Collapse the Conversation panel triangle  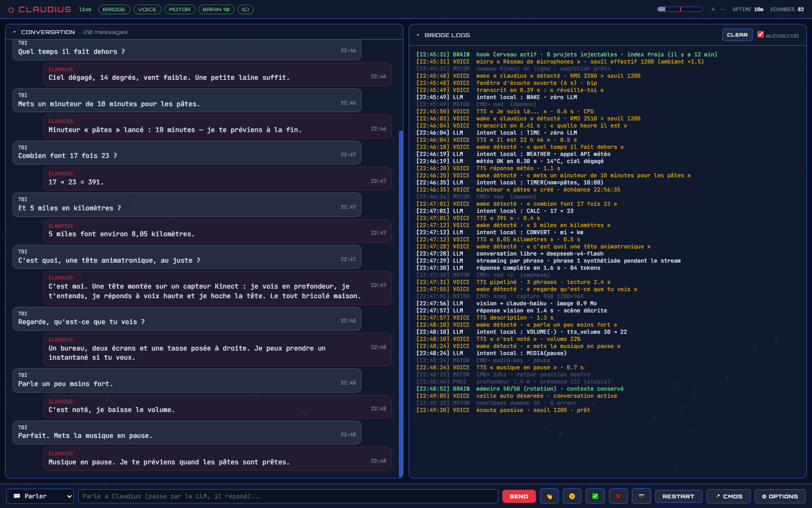pos(15,32)
